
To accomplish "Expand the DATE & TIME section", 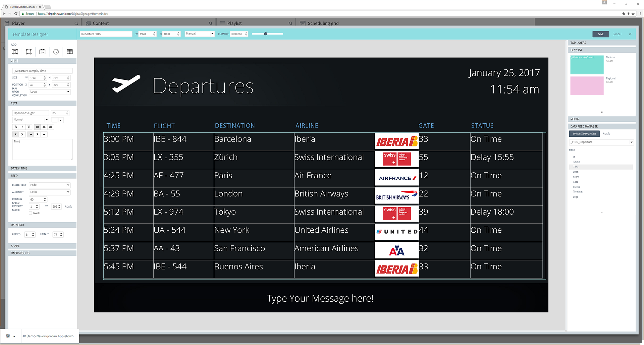I will coord(42,168).
